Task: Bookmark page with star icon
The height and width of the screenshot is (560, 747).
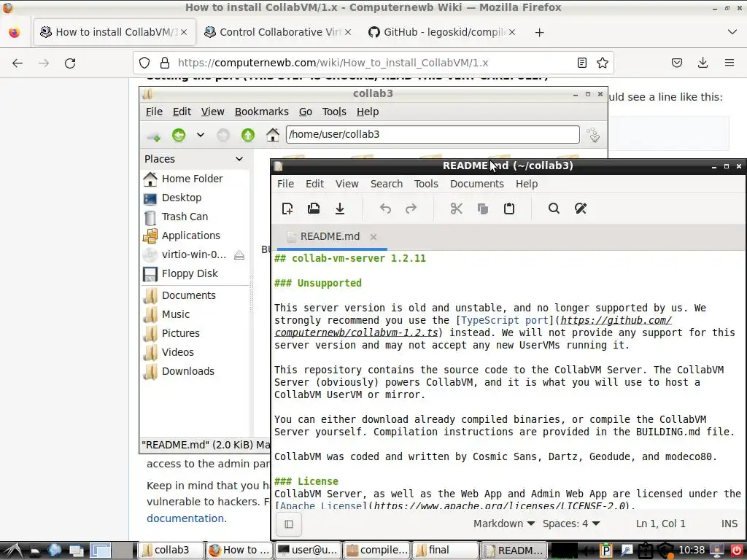Action: tap(603, 63)
